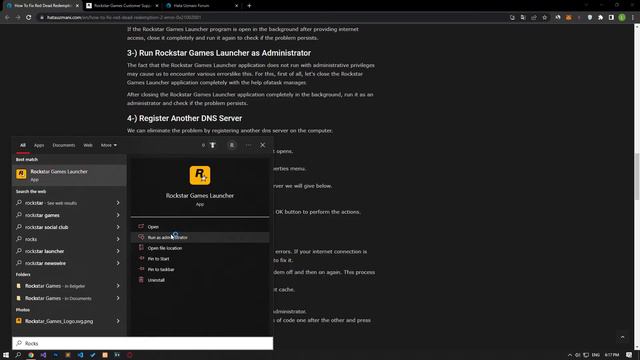The image size is (640, 360).
Task: Bookmark this page with star icon
Action: pyautogui.click(x=544, y=18)
